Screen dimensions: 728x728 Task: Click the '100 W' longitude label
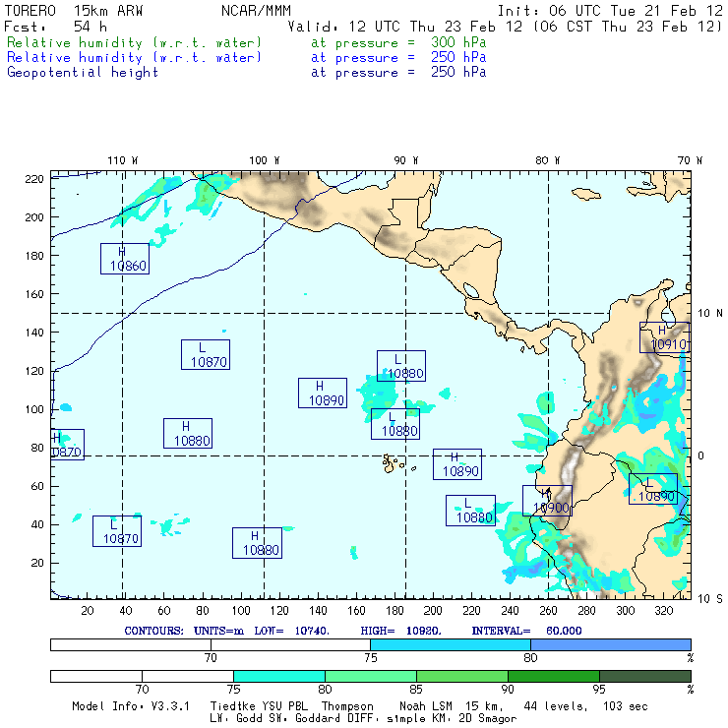pyautogui.click(x=265, y=160)
